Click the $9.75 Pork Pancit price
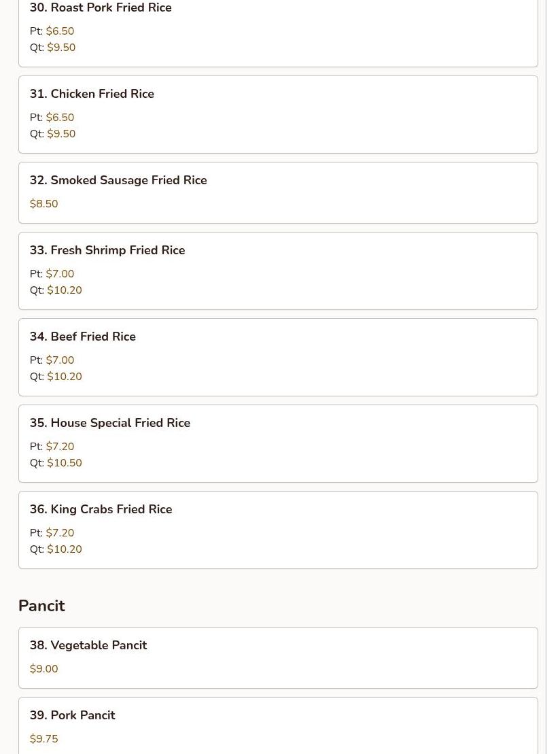Image resolution: width=560 pixels, height=754 pixels. pyautogui.click(x=43, y=738)
